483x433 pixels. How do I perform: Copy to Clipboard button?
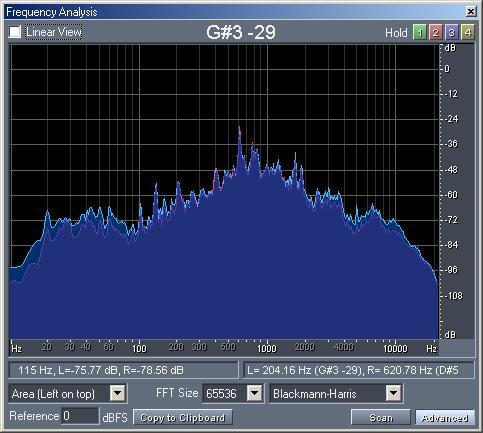(x=183, y=417)
